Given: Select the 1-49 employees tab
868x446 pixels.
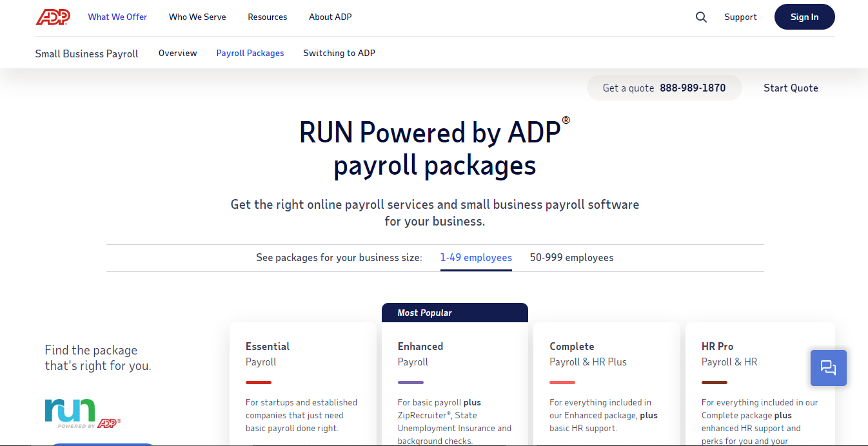Looking at the screenshot, I should pos(476,258).
